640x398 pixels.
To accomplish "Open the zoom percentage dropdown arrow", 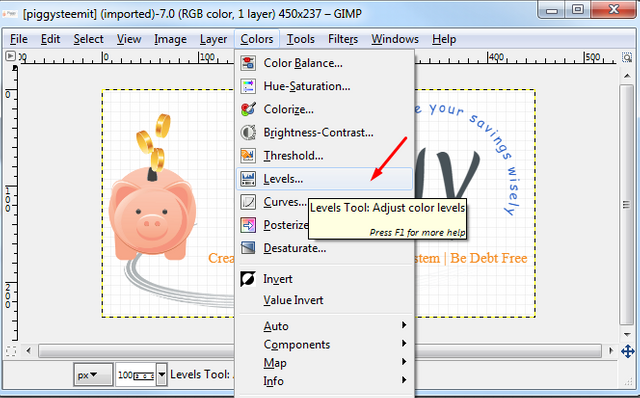I will pos(162,374).
